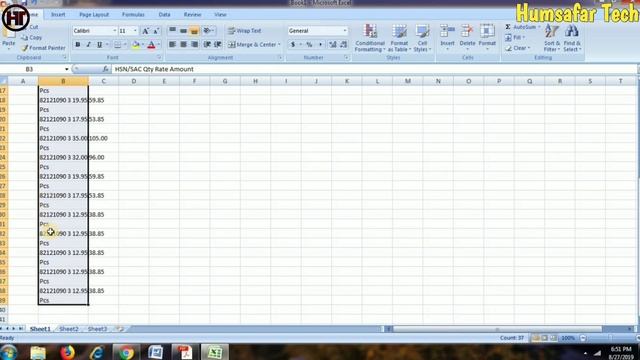640x360 pixels.
Task: Activate the Format Painter brush
Action: (x=43, y=48)
